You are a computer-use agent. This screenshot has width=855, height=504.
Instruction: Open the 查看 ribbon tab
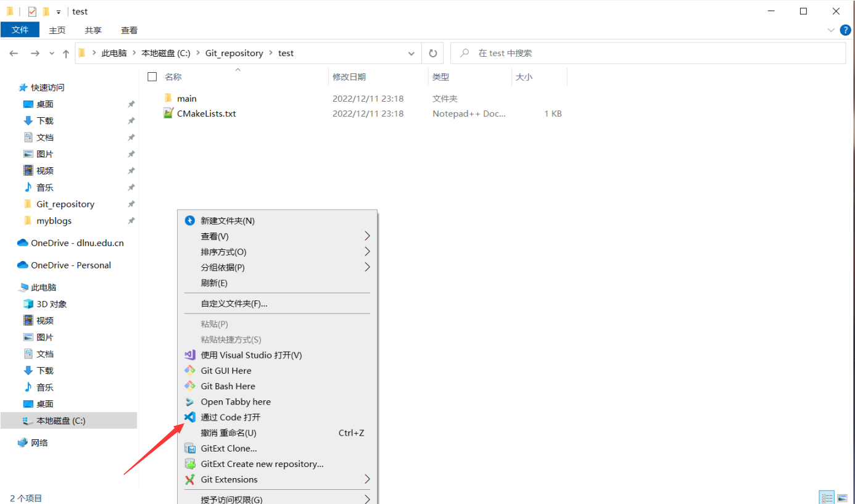tap(129, 30)
